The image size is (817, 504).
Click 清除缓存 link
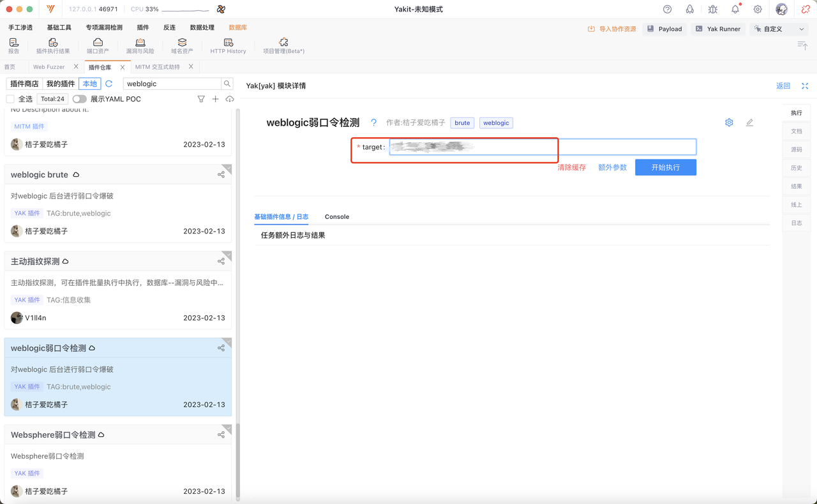click(571, 167)
